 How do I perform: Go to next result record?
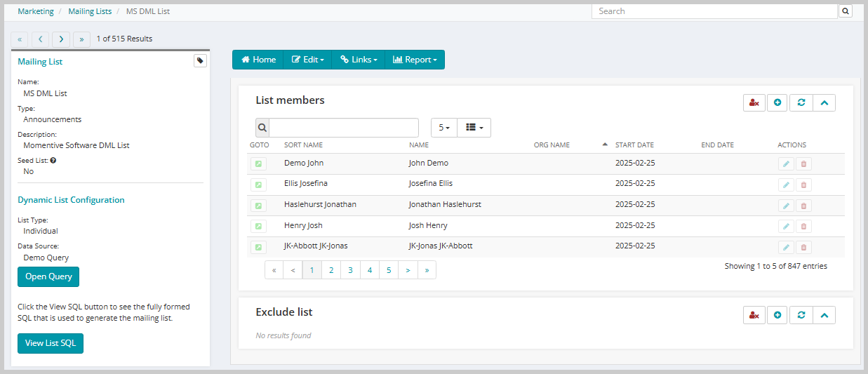pyautogui.click(x=61, y=39)
